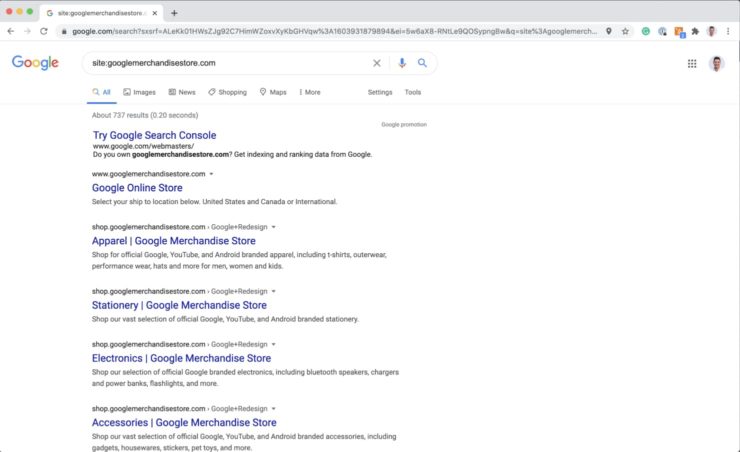Click the lock icon in address bar
The image size is (740, 452).
(64, 31)
